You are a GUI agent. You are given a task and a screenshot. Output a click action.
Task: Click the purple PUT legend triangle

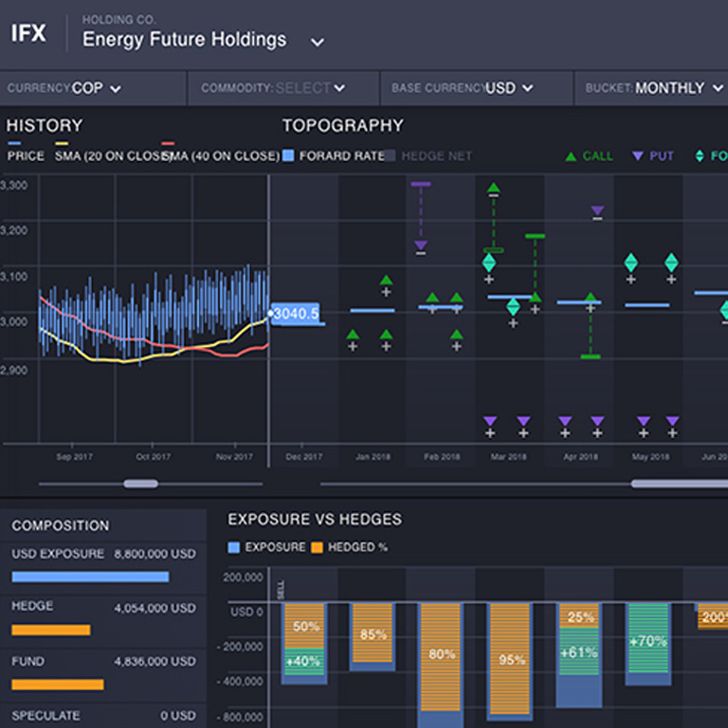[x=637, y=156]
